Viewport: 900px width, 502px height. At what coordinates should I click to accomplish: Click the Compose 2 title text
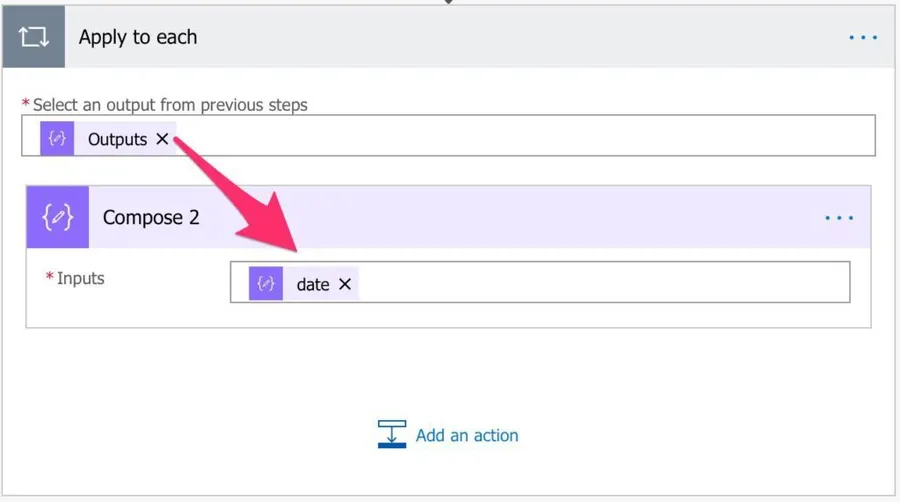tap(150, 218)
